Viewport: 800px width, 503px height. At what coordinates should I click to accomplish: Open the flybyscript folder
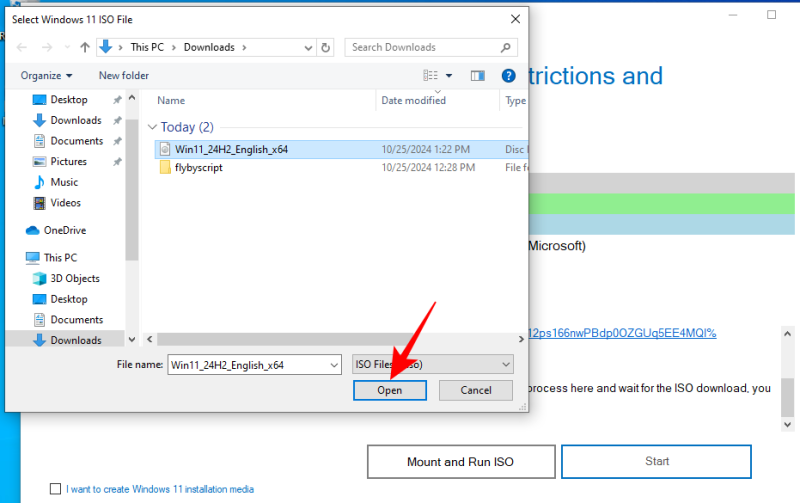[x=198, y=168]
